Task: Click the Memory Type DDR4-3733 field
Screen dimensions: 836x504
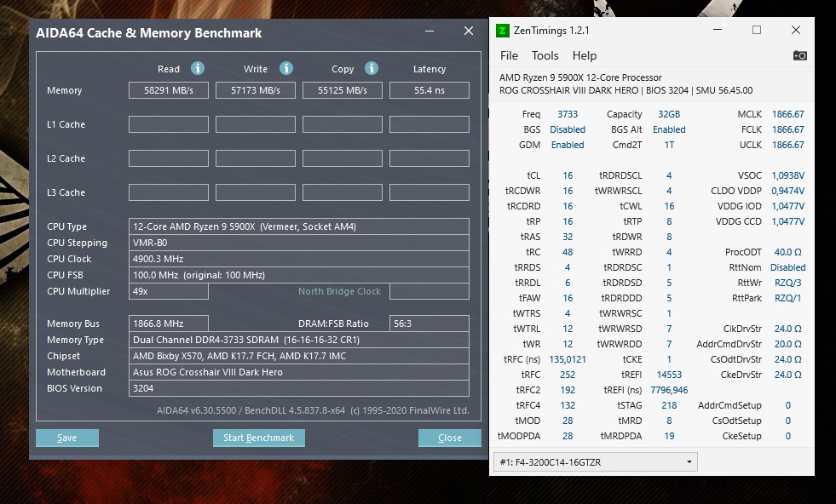Action: [298, 340]
